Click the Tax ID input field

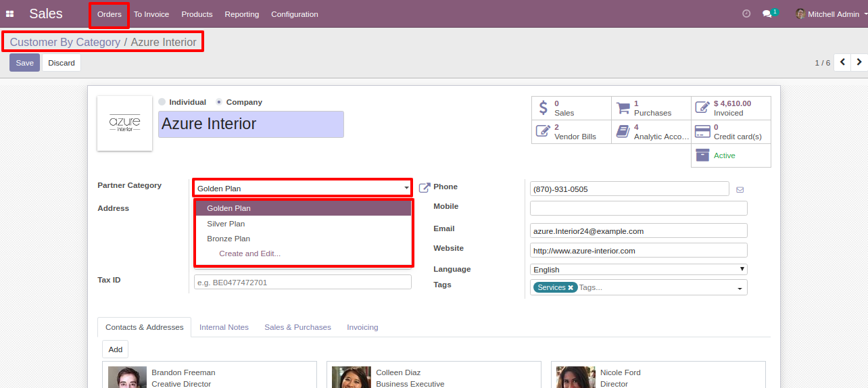303,282
